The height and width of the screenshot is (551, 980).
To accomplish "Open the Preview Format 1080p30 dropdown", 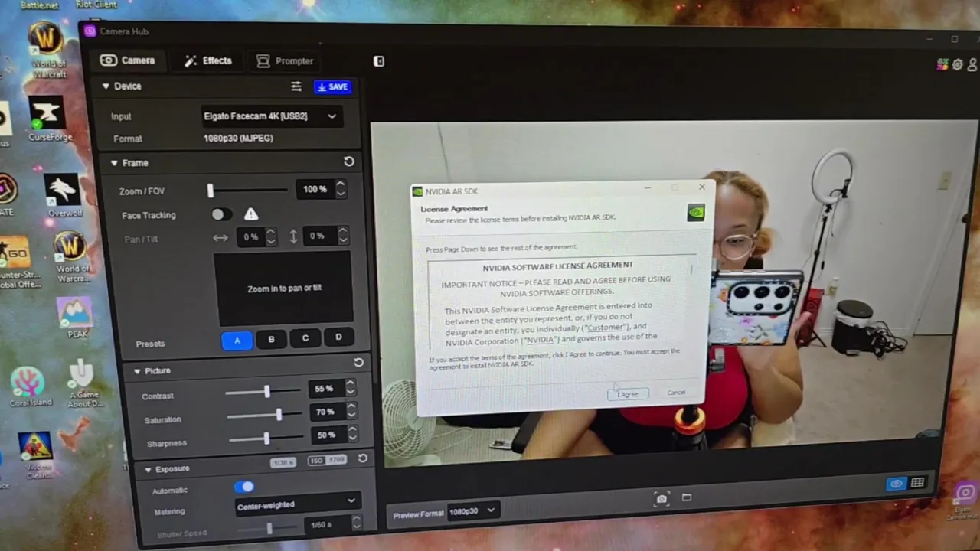I will click(x=472, y=511).
